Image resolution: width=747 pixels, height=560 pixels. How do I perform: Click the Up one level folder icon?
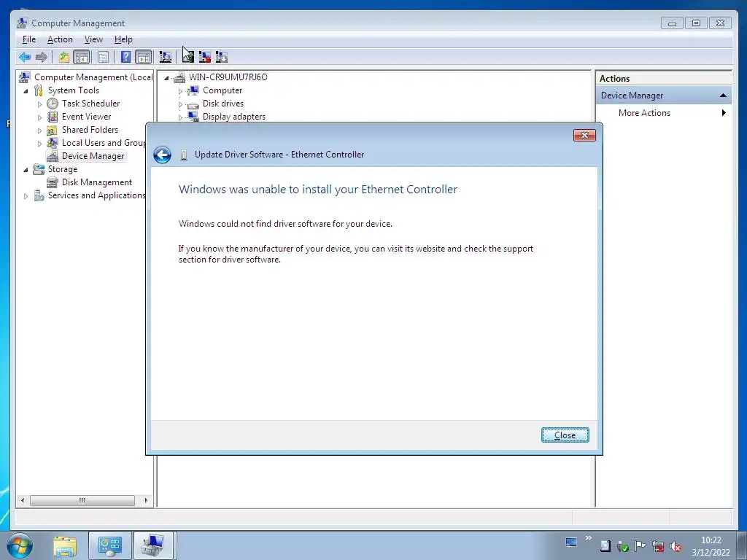(x=64, y=57)
